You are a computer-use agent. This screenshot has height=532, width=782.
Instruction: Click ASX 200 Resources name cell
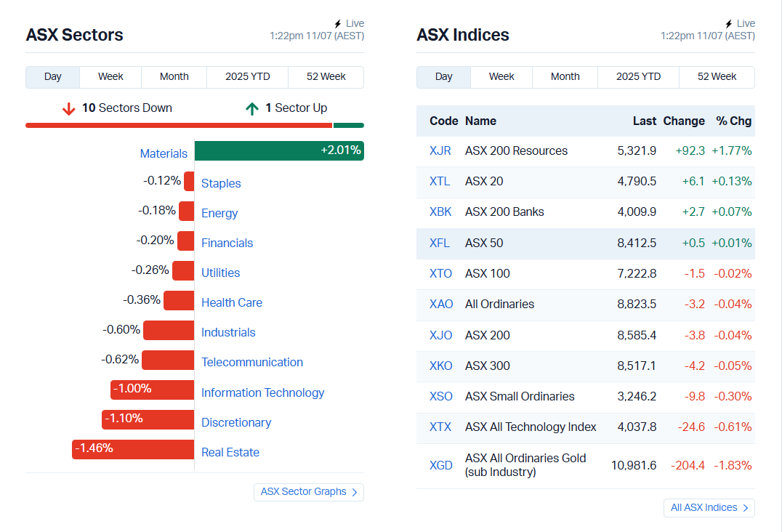coord(516,151)
